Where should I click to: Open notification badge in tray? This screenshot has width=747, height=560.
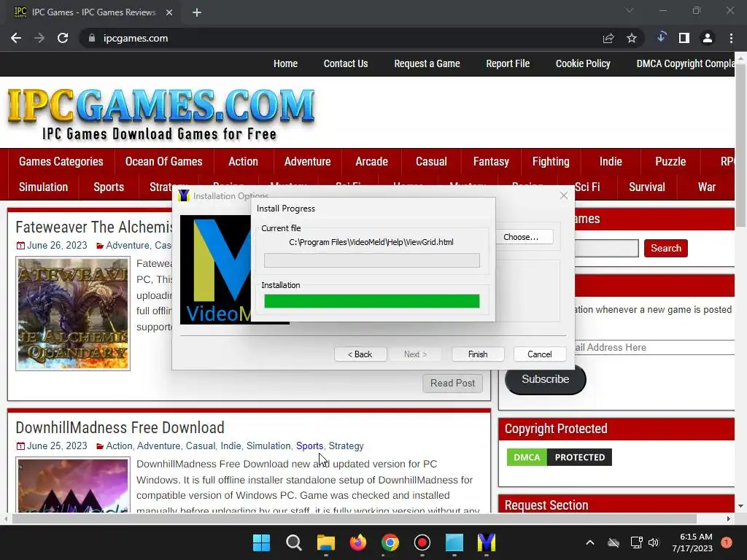(x=726, y=542)
